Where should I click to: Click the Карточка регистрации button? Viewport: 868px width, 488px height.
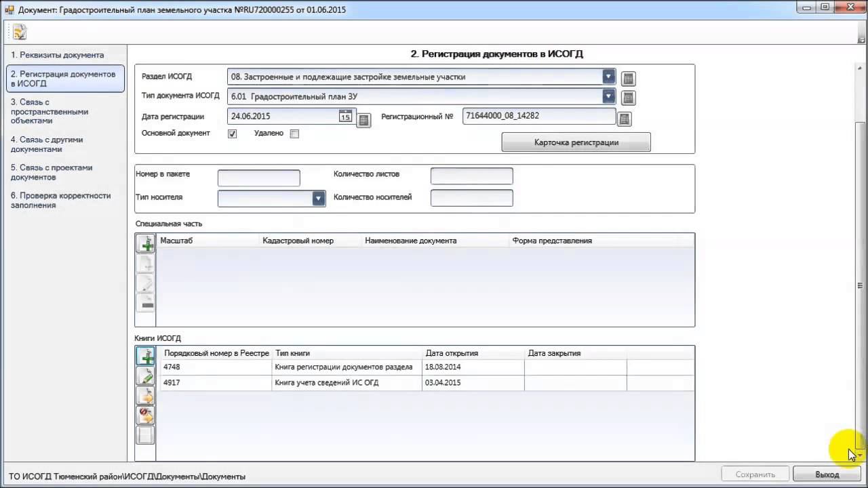[576, 142]
